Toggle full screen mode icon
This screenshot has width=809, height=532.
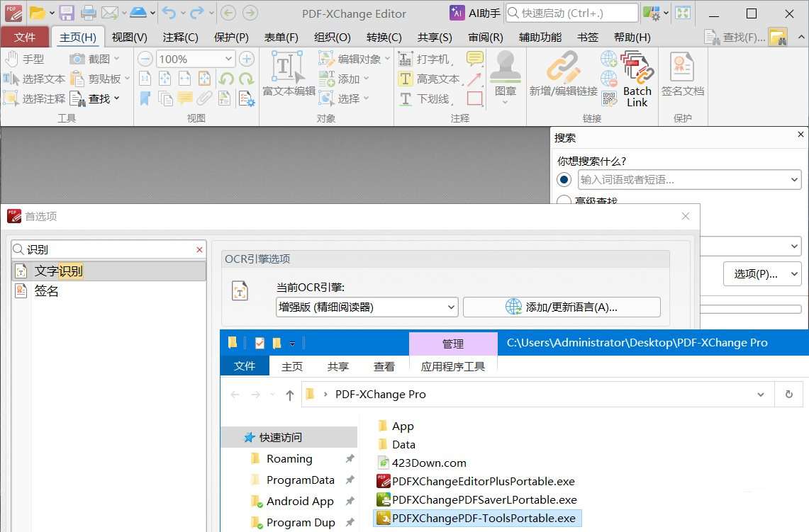click(683, 13)
